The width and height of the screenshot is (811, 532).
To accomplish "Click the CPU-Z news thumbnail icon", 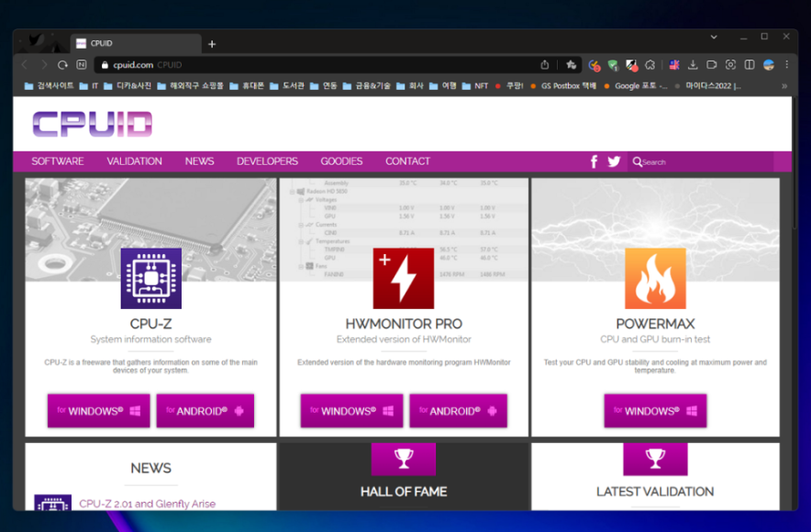I will click(53, 503).
